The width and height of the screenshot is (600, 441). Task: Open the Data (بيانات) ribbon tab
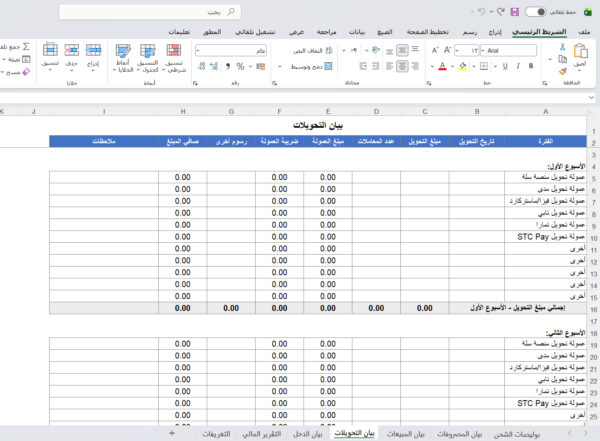[x=357, y=32]
